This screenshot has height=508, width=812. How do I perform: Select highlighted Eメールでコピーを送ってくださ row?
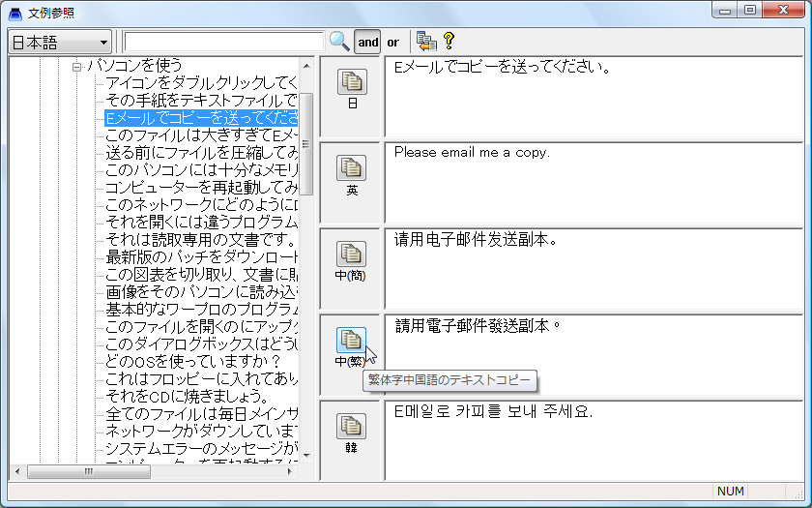[201, 118]
